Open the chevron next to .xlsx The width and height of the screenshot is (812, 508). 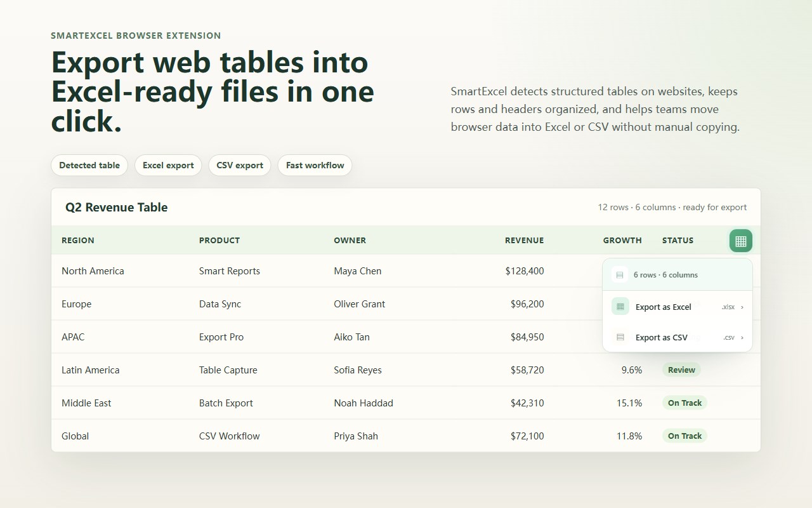[x=742, y=307]
